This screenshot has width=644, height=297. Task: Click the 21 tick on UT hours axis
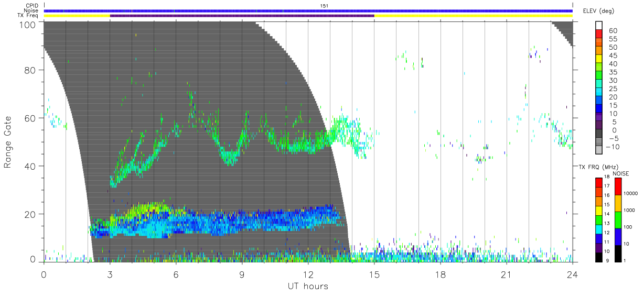tap(507, 274)
